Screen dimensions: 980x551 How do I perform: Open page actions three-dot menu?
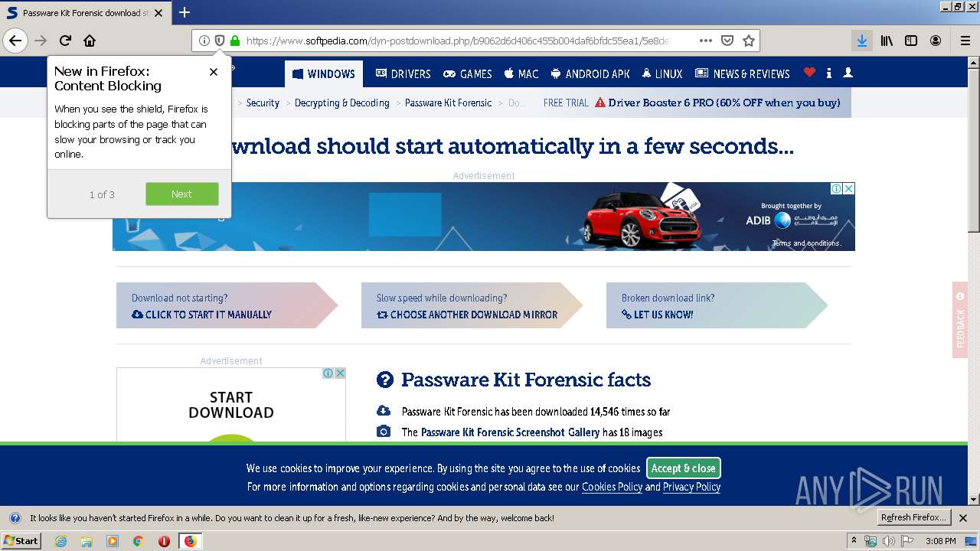(x=706, y=41)
